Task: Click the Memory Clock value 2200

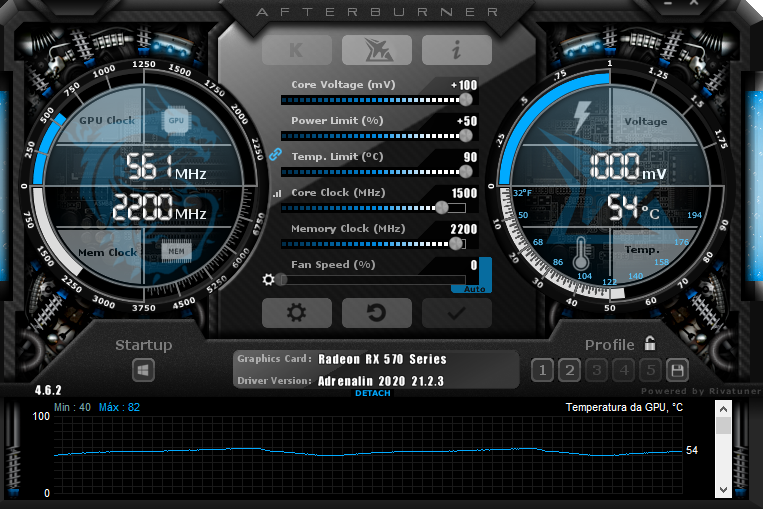Action: click(x=464, y=229)
